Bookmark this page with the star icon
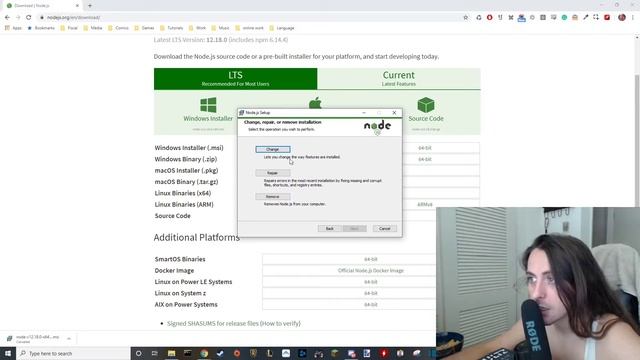Screen dimensions: 640x360 pyautogui.click(x=466, y=18)
